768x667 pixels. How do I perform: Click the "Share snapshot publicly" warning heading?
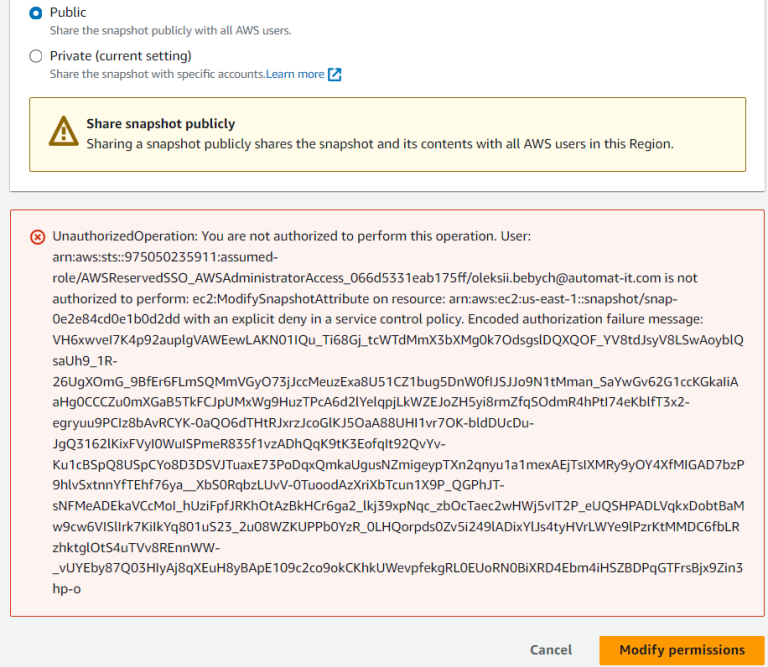tap(160, 124)
